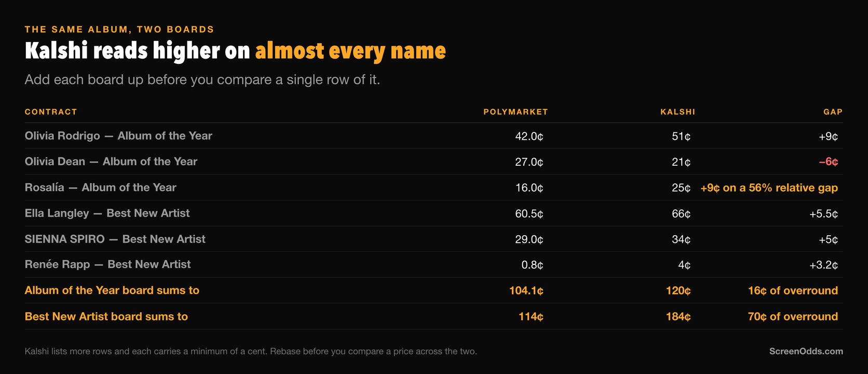
Task: Click '16¢ of overround' text
Action: click(793, 290)
